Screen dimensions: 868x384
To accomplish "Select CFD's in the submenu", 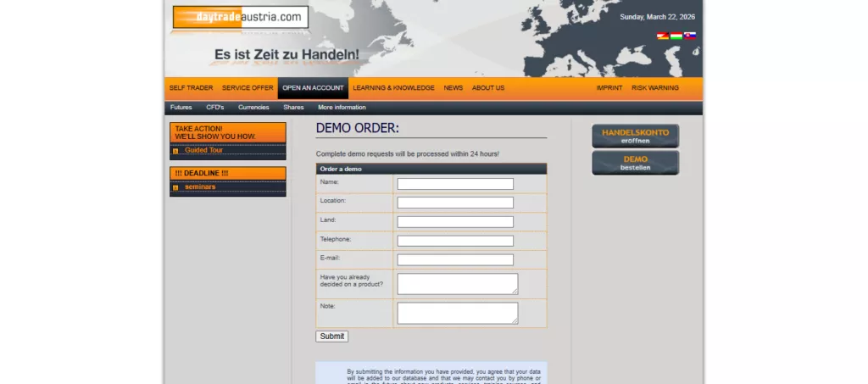I will 214,108.
